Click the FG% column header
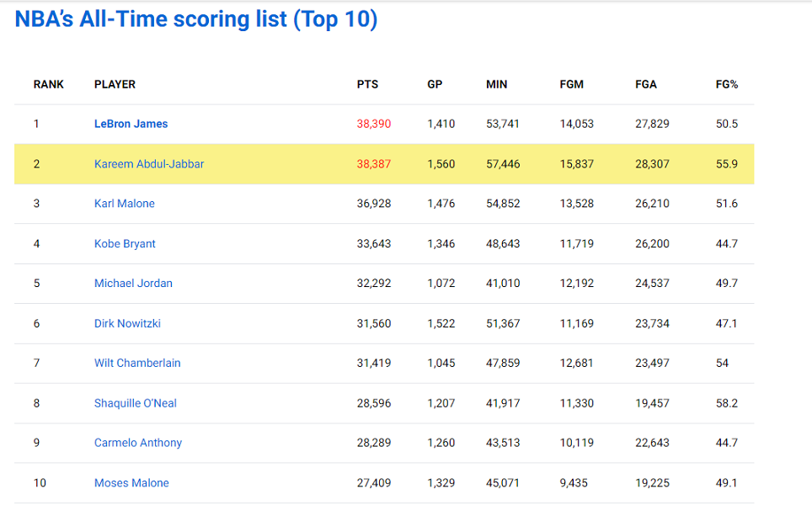 coord(727,84)
